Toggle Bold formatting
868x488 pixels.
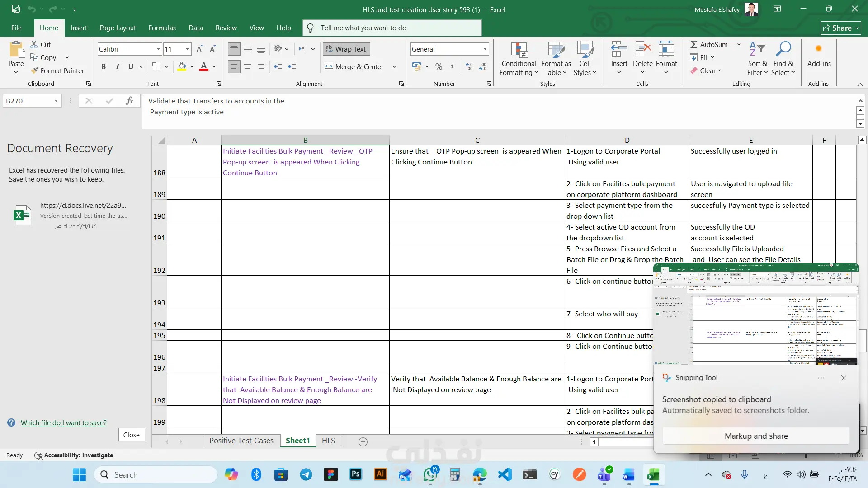[x=104, y=66]
